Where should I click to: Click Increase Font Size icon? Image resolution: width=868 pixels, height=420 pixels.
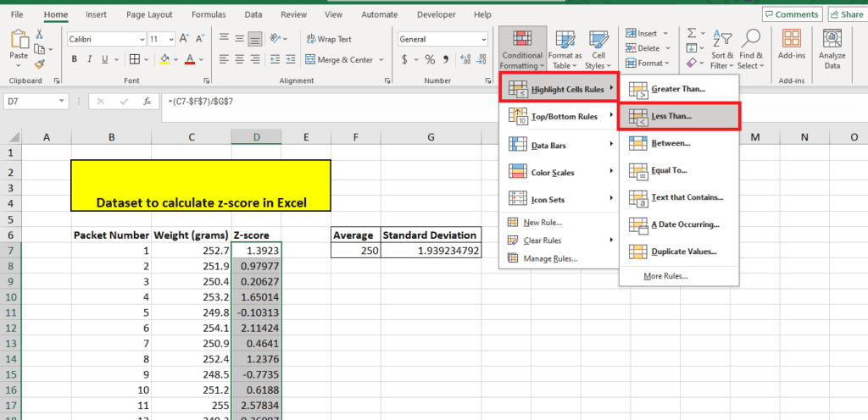point(185,39)
